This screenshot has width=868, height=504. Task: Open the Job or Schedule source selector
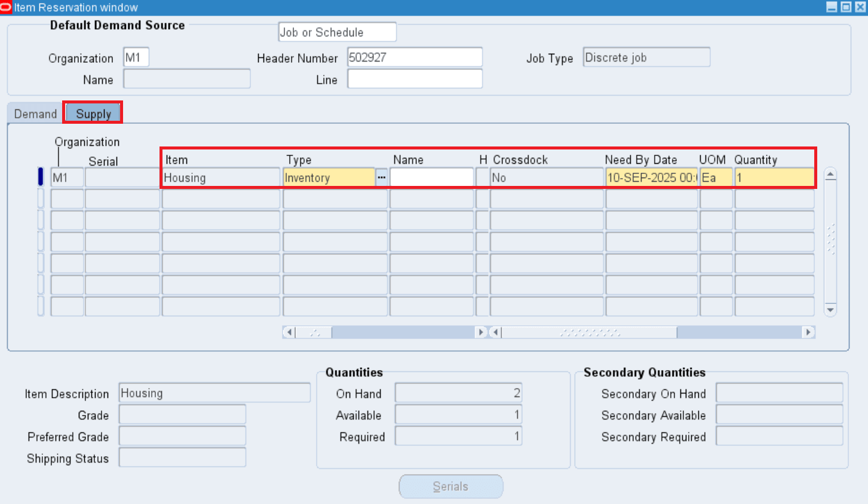336,32
